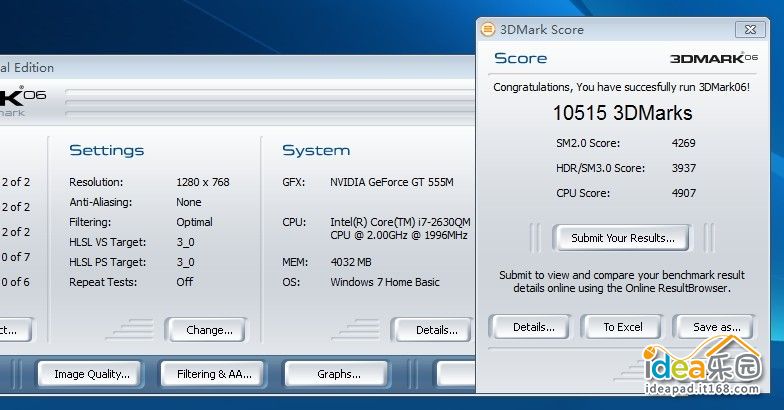Click the 1280 x 768 resolution value
Image resolution: width=784 pixels, height=410 pixels.
202,182
